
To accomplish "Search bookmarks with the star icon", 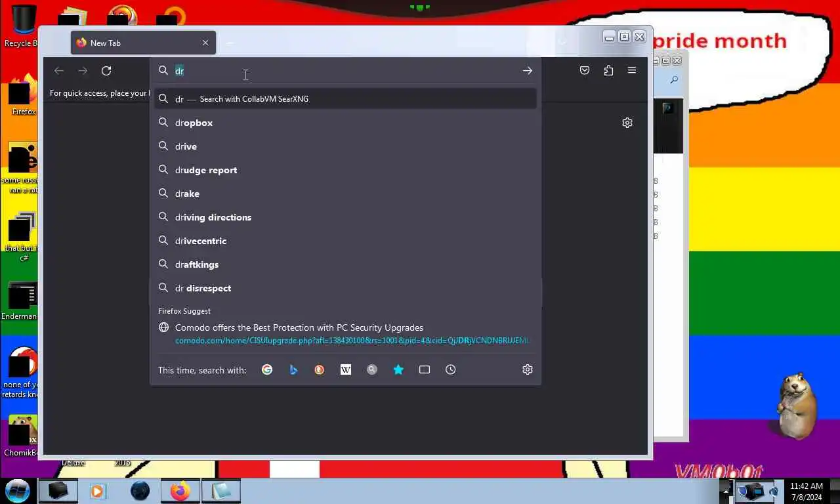I will (x=398, y=370).
